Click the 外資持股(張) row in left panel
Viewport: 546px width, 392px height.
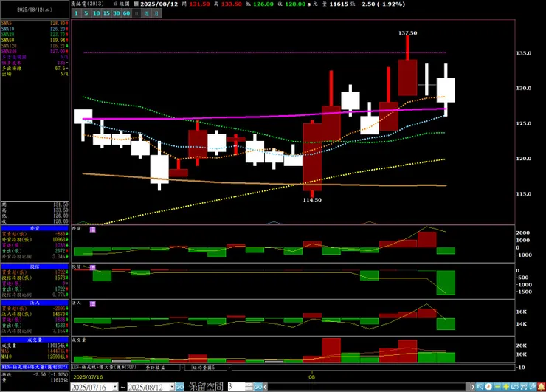click(x=35, y=240)
